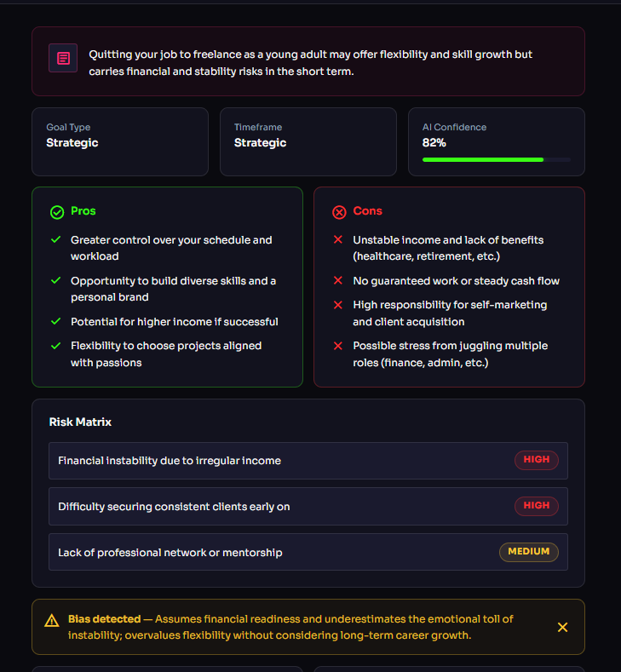Screen dimensions: 621x672
Task: Select the Goal Type Strategic card
Action: pos(120,141)
